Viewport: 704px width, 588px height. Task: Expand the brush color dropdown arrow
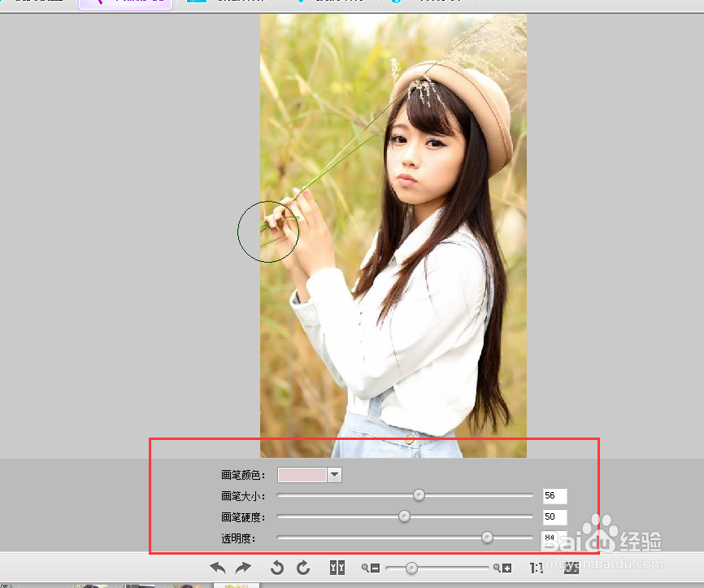[x=334, y=475]
